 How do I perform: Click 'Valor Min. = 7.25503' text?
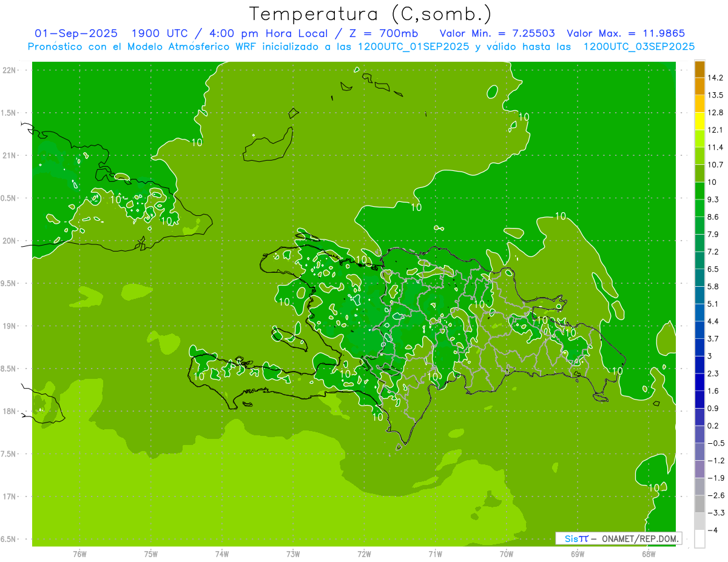click(497, 33)
